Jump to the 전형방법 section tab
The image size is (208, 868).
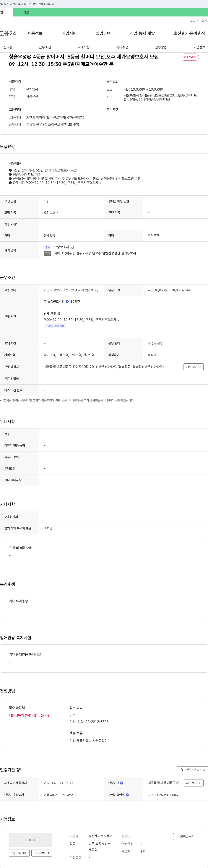click(x=161, y=47)
